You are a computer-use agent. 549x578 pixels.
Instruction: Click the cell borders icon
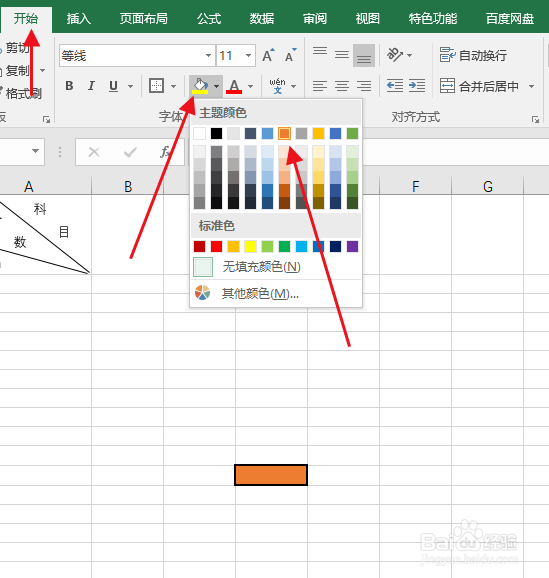tap(156, 86)
